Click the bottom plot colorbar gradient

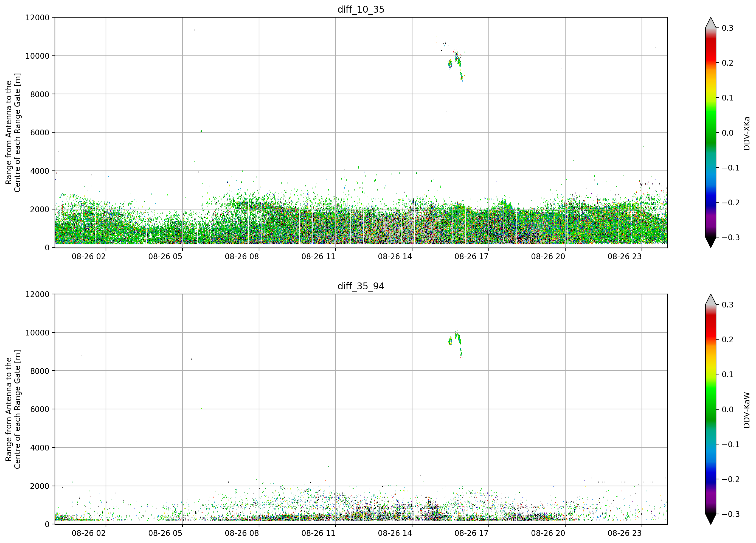[711, 409]
